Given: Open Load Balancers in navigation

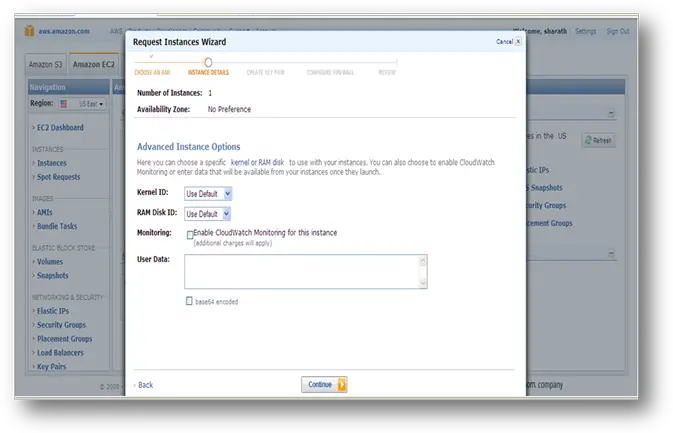Looking at the screenshot, I should (x=60, y=353).
